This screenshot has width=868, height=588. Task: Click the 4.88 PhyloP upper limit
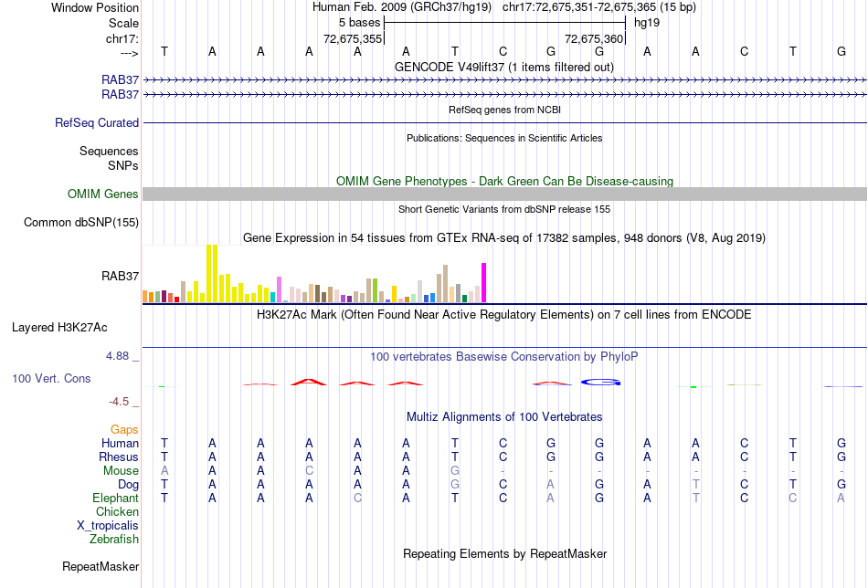tap(117, 356)
